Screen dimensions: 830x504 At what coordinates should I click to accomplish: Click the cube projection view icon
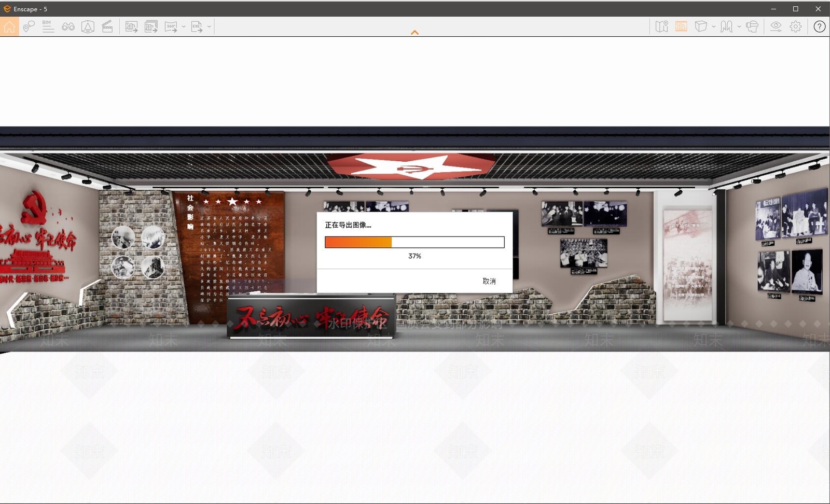coord(701,26)
